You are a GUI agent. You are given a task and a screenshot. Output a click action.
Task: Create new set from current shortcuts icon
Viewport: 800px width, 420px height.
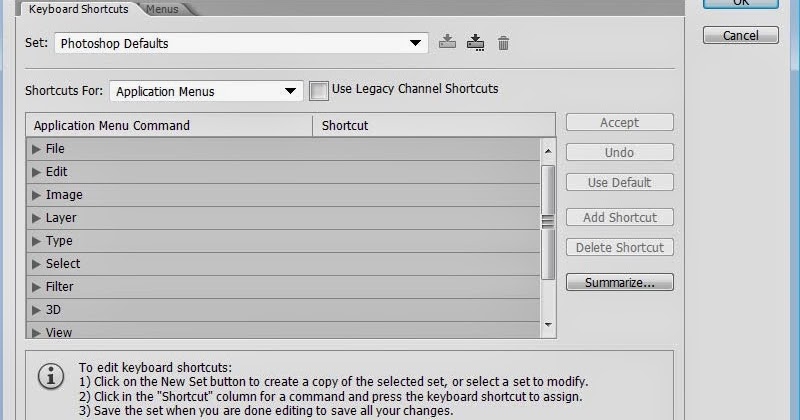[x=476, y=42]
